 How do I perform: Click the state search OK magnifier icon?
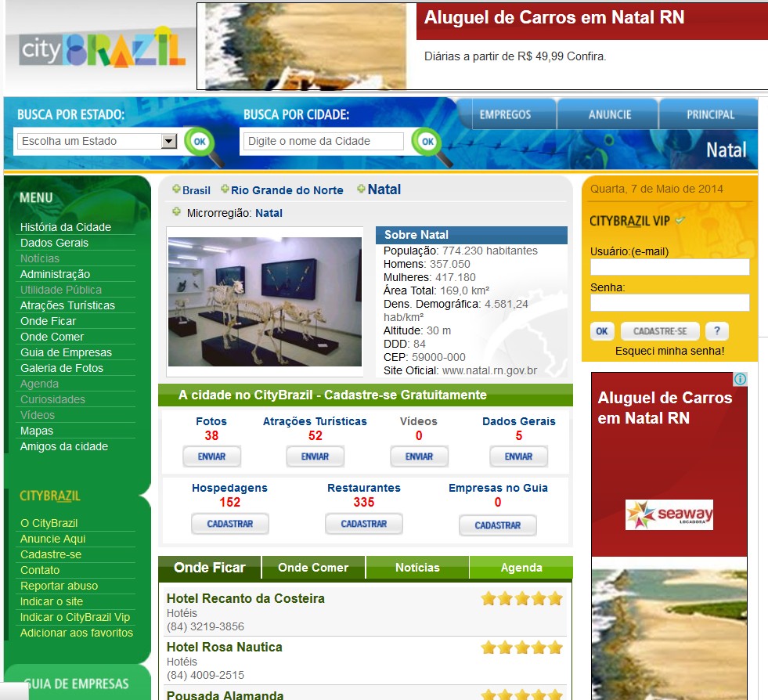(x=200, y=142)
